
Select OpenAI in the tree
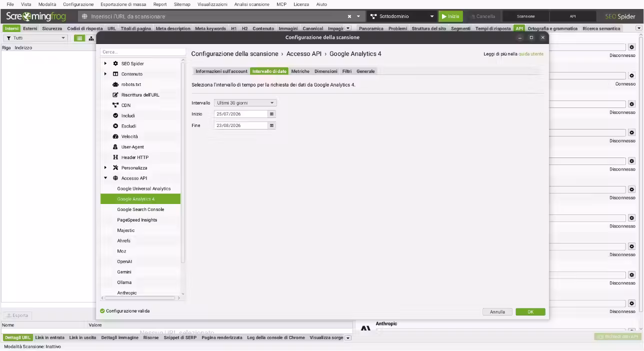click(x=125, y=261)
